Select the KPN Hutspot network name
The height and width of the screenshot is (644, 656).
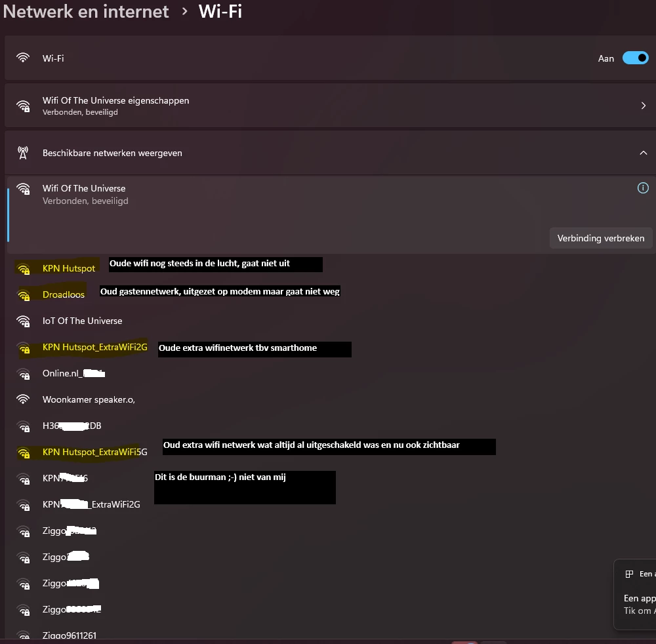pos(69,269)
